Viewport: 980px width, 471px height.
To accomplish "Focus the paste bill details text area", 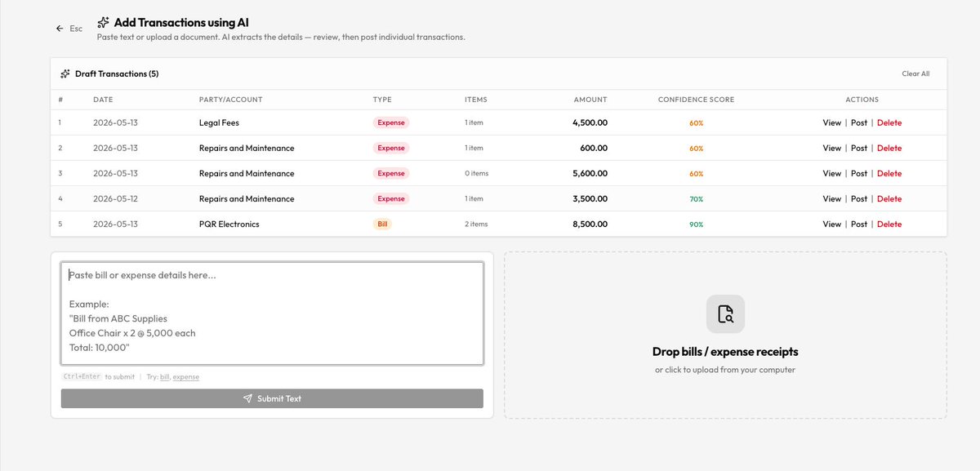I will (272, 313).
